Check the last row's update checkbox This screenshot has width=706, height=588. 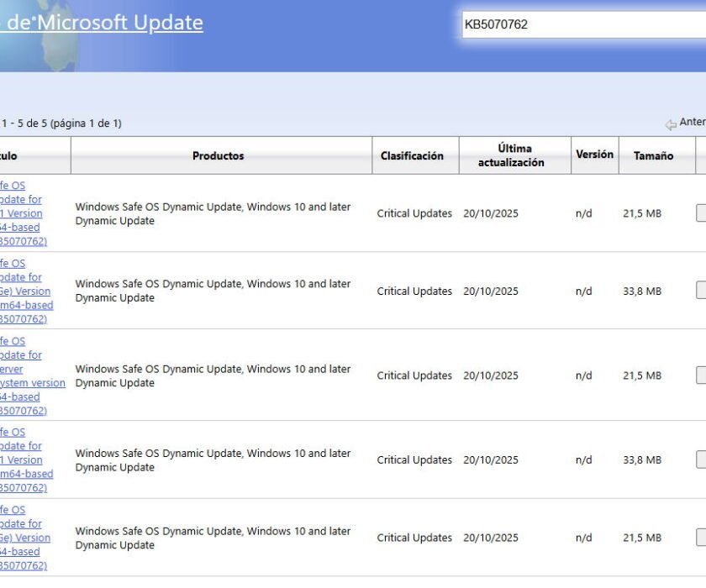(x=700, y=538)
